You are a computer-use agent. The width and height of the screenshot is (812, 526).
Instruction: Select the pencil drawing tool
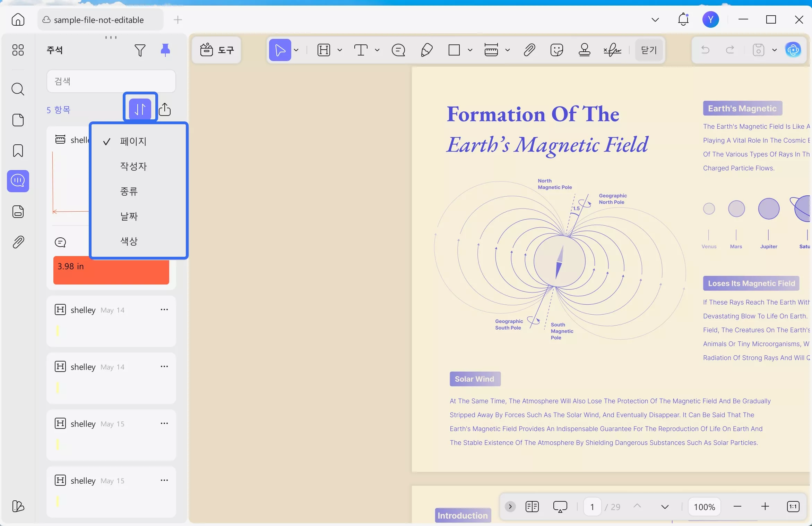426,50
